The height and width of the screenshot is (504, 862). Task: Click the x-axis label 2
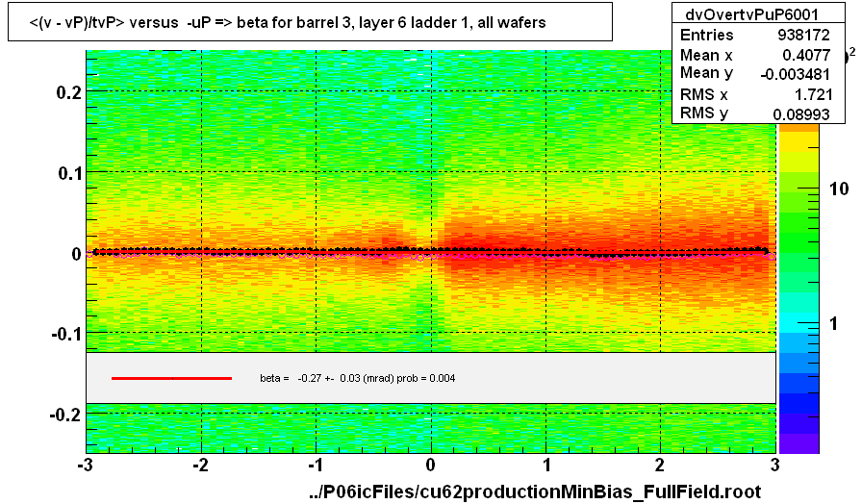660,466
